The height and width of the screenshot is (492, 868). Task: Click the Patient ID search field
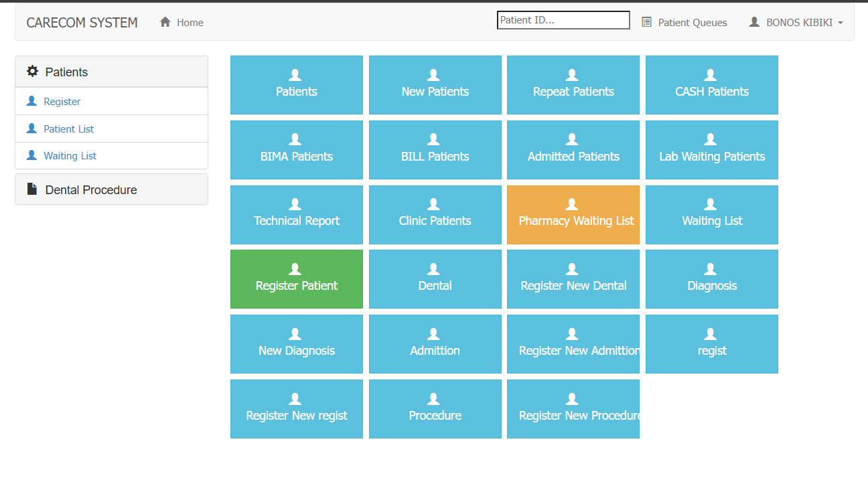pyautogui.click(x=563, y=19)
